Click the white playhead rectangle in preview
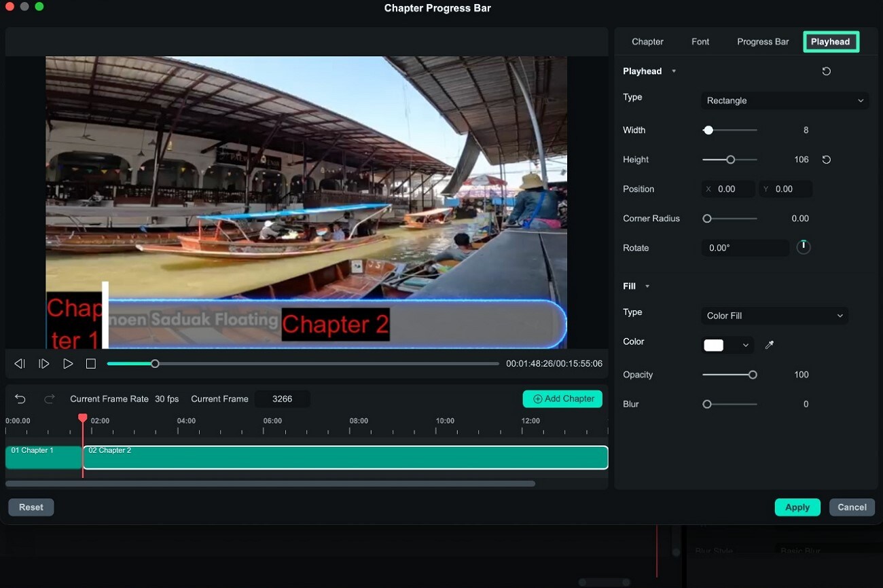This screenshot has height=588, width=883. tap(105, 315)
